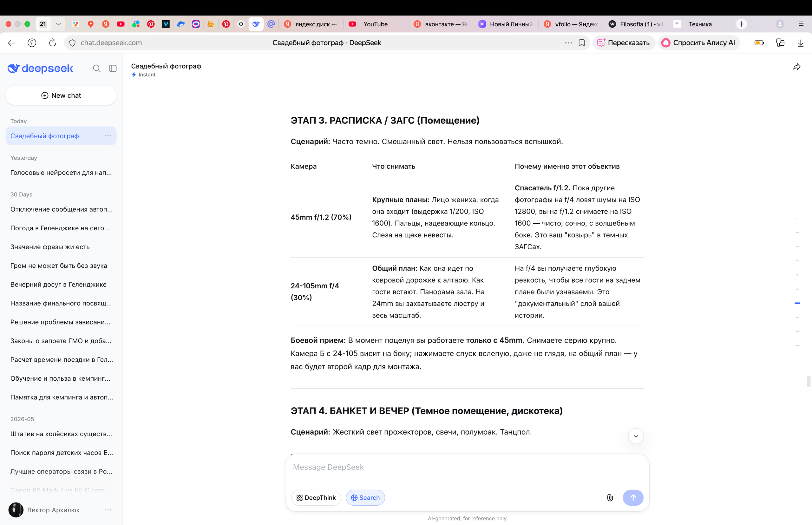Click the highlighted blue outline marker
This screenshot has width=812, height=525.
tap(797, 303)
